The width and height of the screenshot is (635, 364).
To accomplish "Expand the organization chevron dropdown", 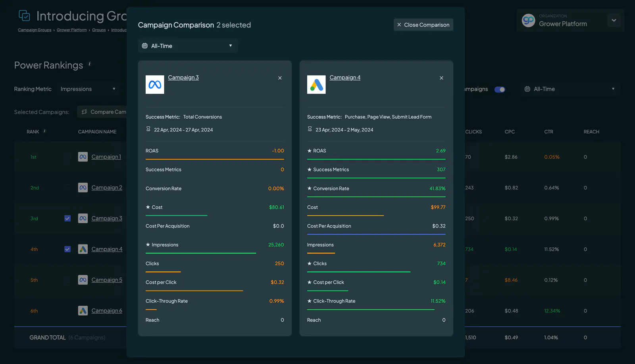I will (x=614, y=20).
